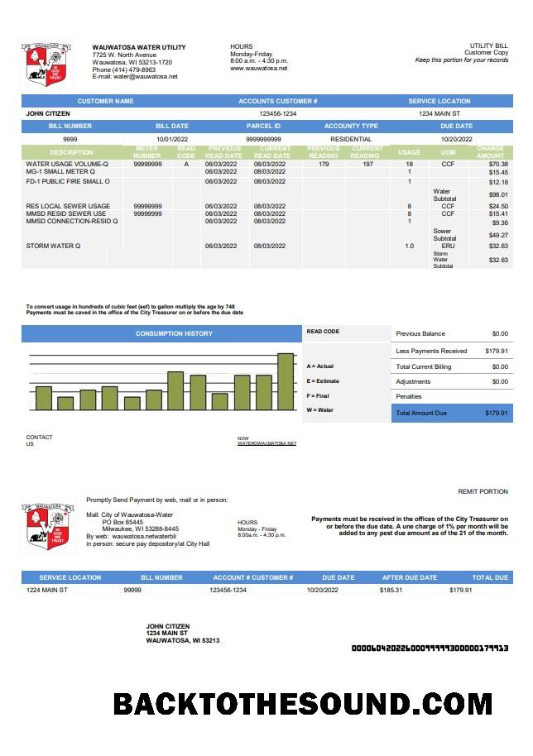This screenshot has width=533, height=756.
Task: Click the E = Estimate legend entry
Action: pos(323,381)
